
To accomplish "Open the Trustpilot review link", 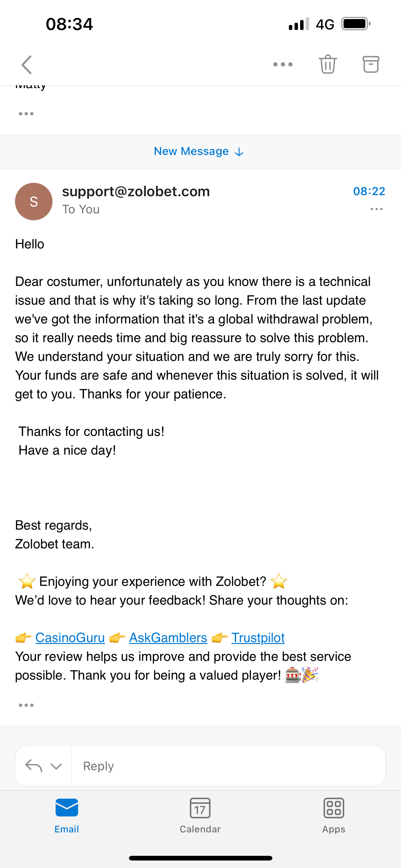I will [x=258, y=638].
